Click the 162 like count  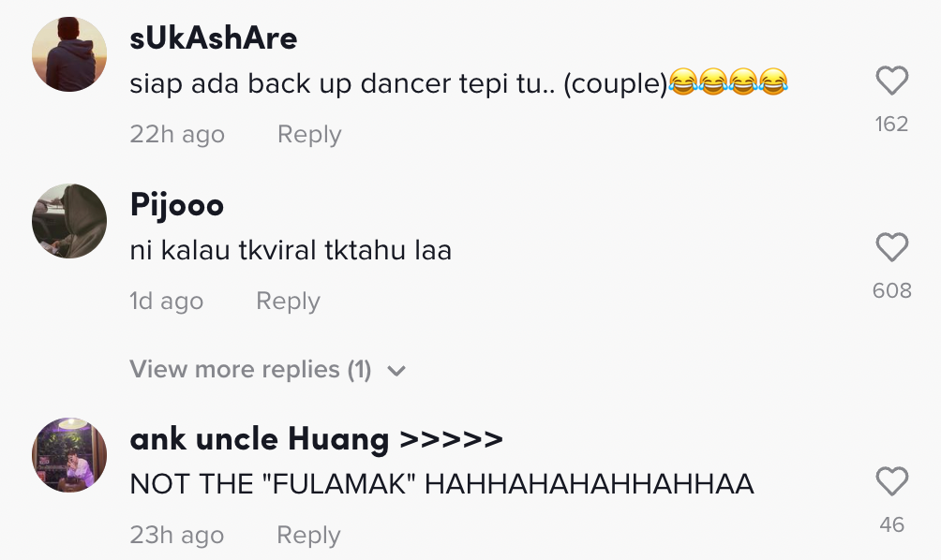point(891,124)
